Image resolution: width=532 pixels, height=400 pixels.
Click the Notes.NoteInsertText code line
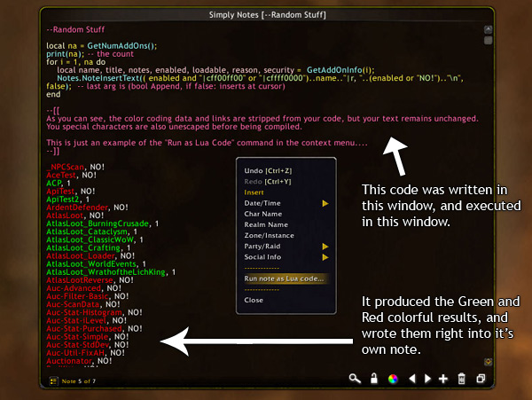pyautogui.click(x=260, y=78)
